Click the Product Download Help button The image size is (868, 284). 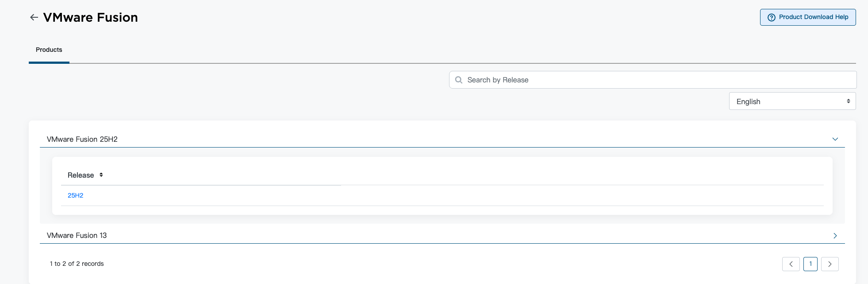[807, 17]
